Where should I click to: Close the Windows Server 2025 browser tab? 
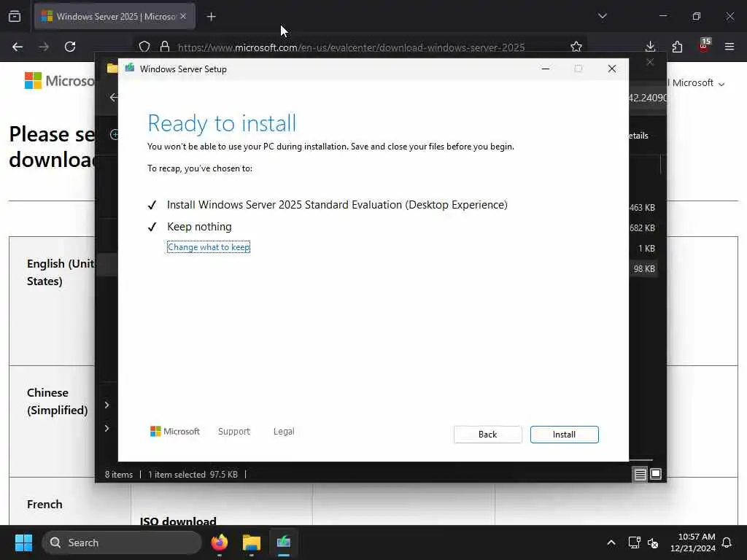[x=183, y=16]
